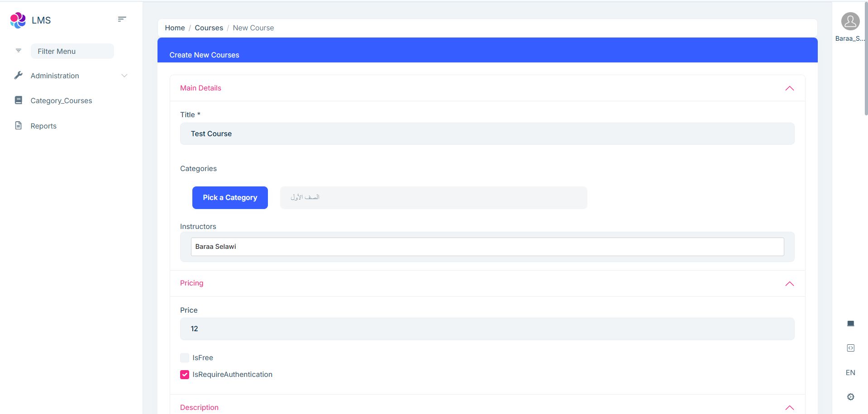This screenshot has width=868, height=414.
Task: Click the Category_Courses book icon
Action: [x=19, y=100]
